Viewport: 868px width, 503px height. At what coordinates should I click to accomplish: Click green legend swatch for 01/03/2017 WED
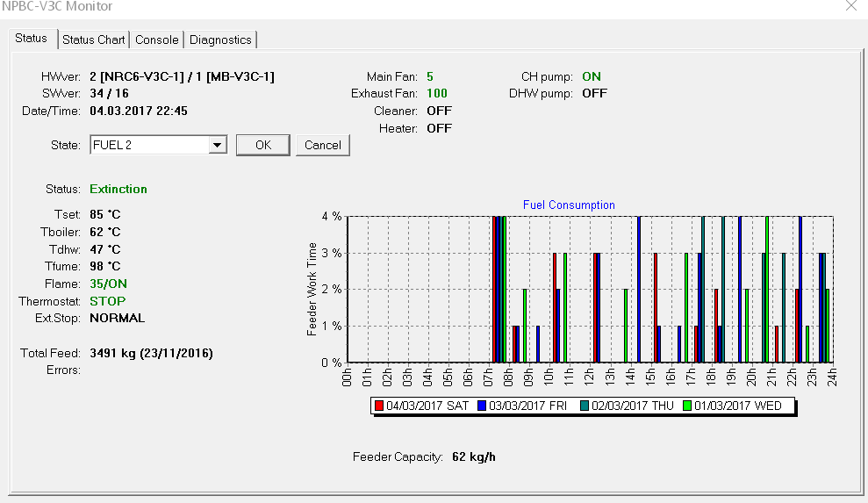click(688, 406)
